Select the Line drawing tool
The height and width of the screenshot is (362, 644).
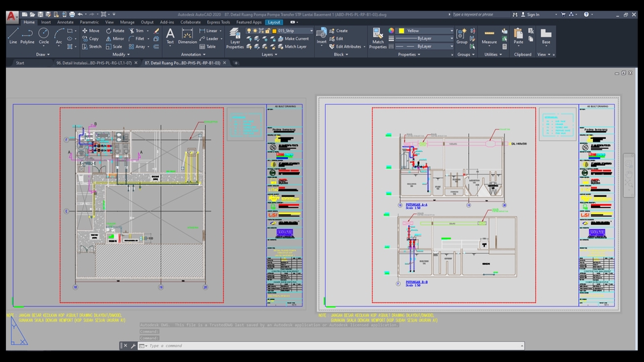13,34
